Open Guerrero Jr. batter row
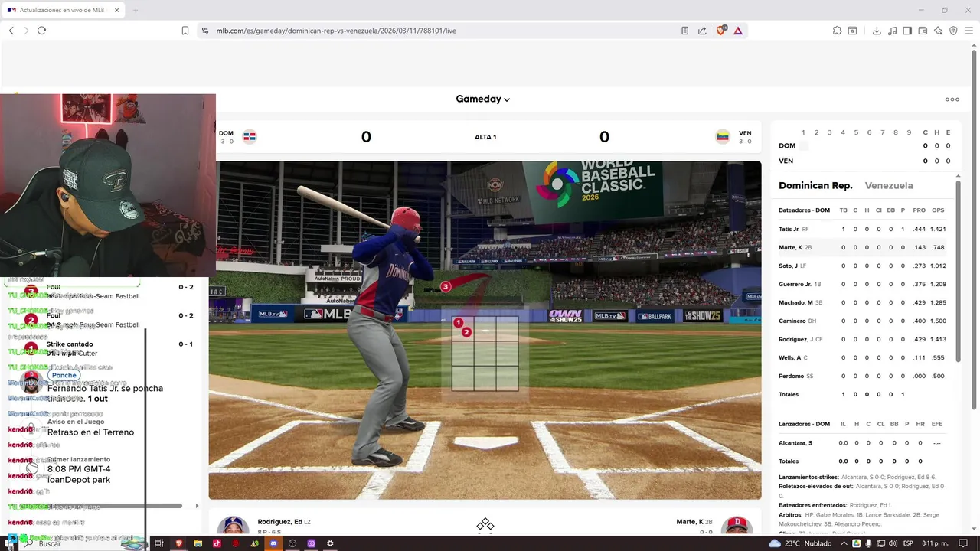 point(863,284)
